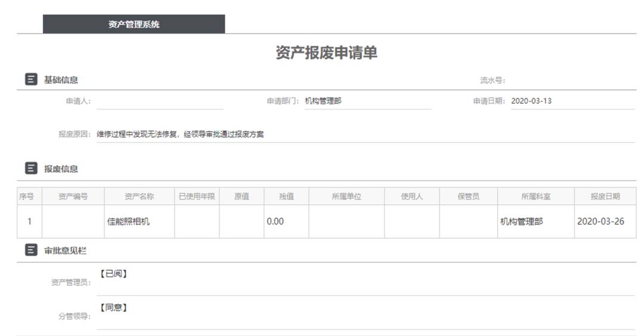
Task: Click the 申请部门 field showing 机构管理部
Action: click(x=368, y=101)
